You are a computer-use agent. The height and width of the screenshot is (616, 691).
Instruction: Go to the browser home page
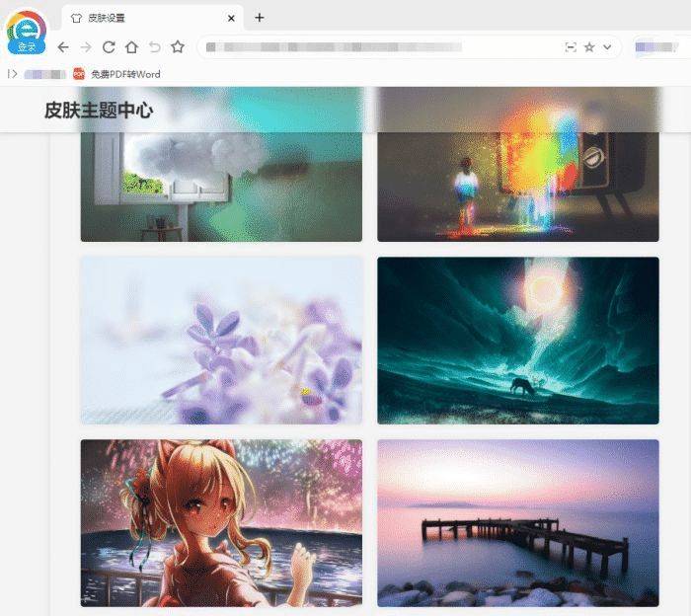(x=131, y=46)
